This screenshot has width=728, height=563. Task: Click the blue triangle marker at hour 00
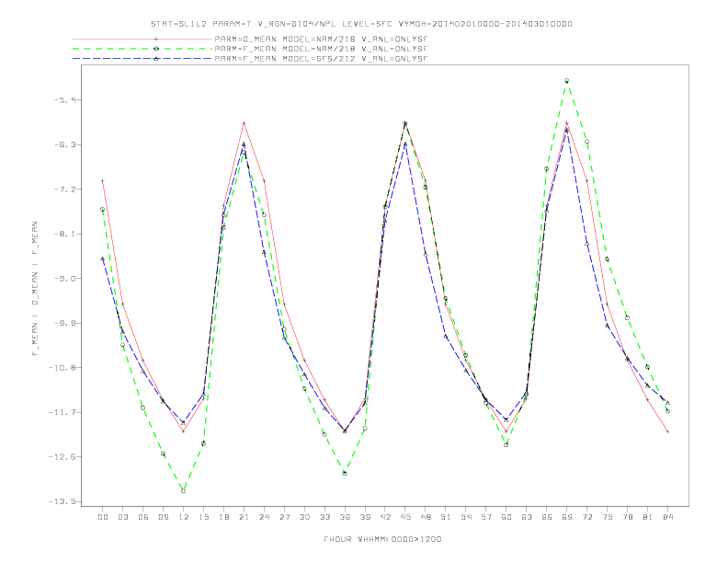pyautogui.click(x=103, y=259)
